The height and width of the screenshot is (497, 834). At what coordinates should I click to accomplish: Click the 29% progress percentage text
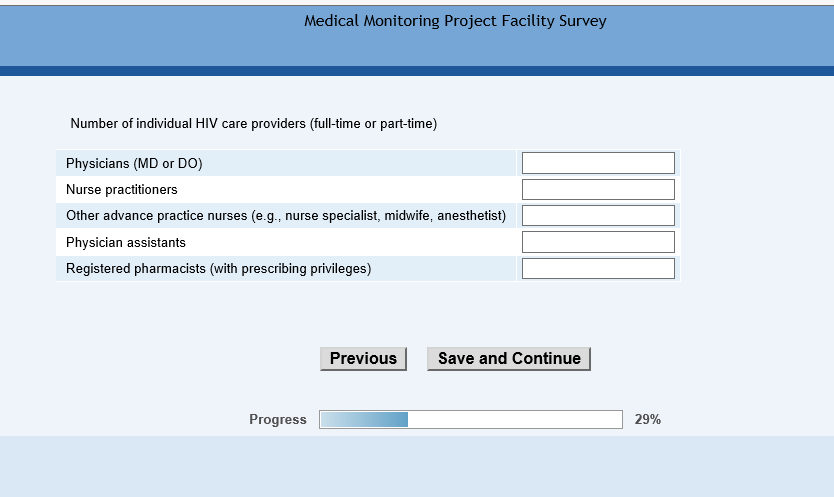pos(647,420)
